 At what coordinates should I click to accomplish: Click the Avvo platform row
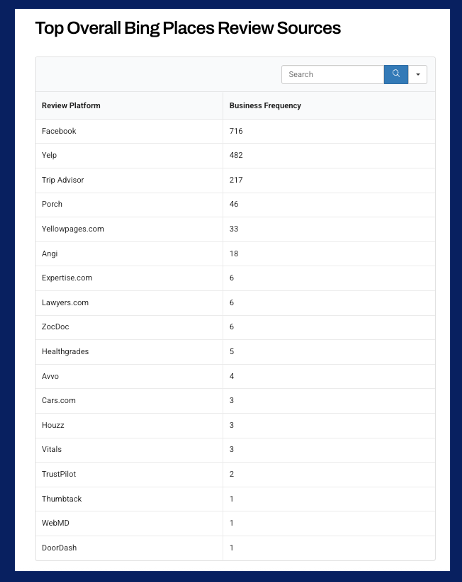[x=235, y=376]
